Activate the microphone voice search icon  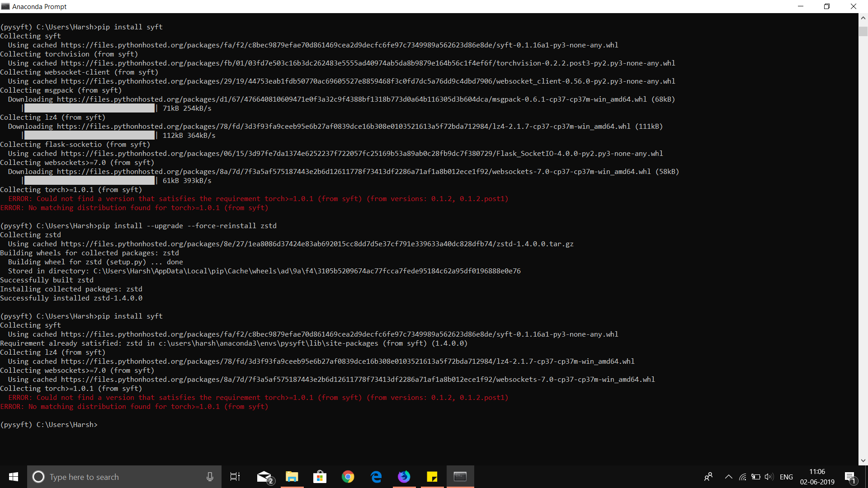(210, 477)
